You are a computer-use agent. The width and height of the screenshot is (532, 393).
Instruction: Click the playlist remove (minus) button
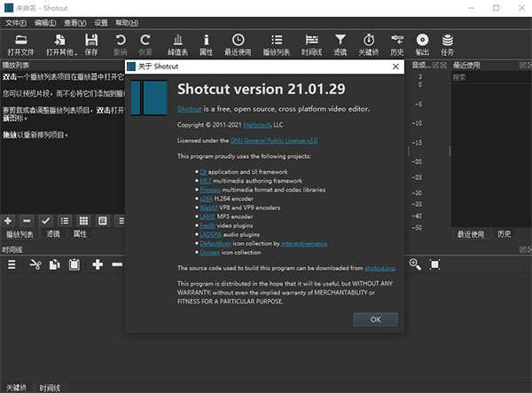click(x=27, y=221)
